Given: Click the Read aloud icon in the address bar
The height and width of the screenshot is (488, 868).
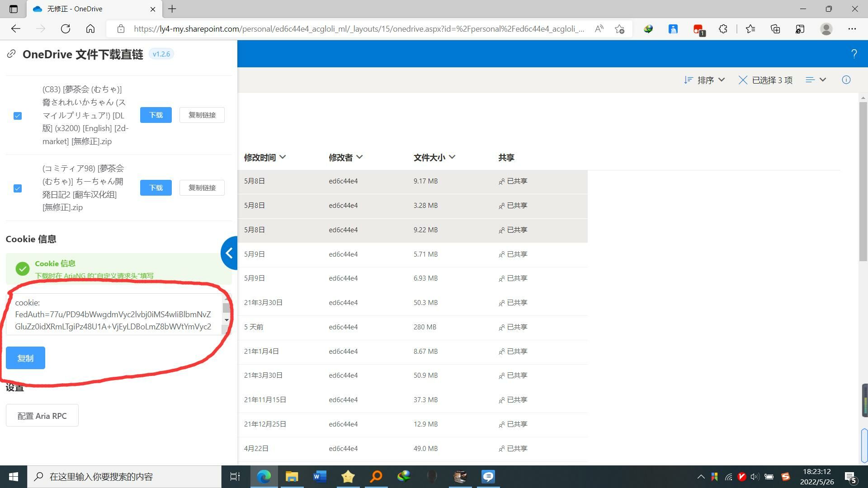Looking at the screenshot, I should [x=599, y=29].
